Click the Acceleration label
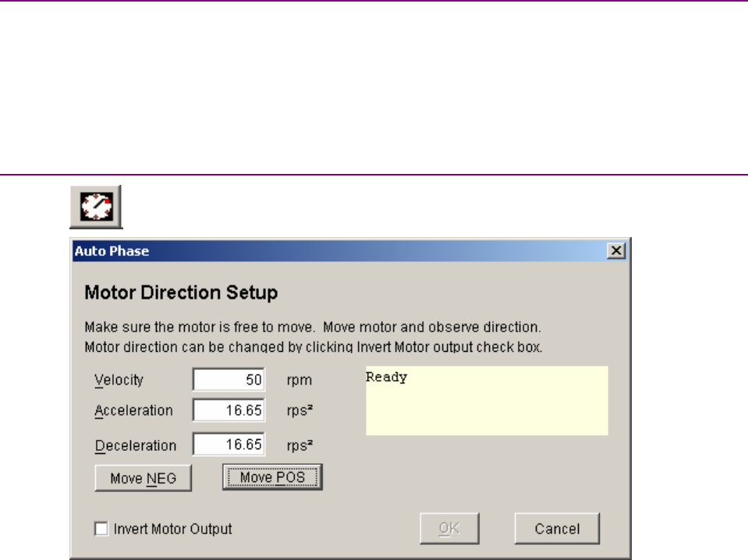Screen dimensions: 748x560 [133, 411]
